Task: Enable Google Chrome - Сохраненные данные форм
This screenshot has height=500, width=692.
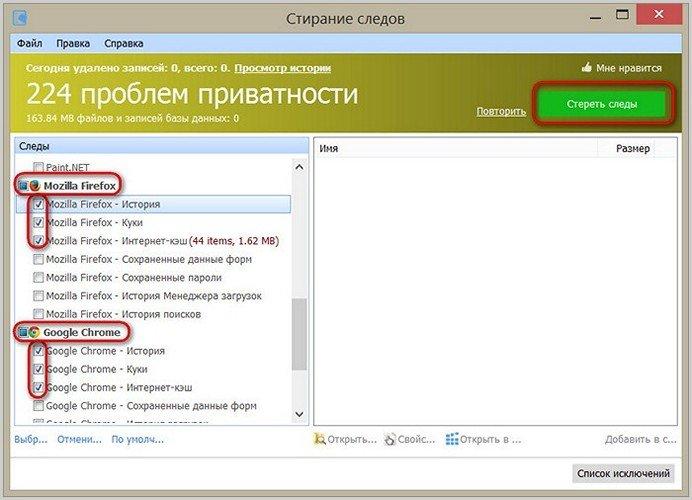Action: [38, 406]
